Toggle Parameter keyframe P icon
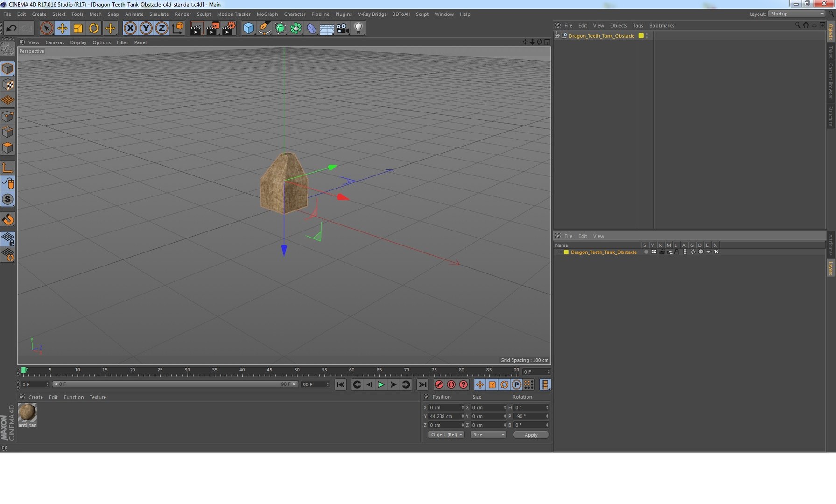 point(516,385)
